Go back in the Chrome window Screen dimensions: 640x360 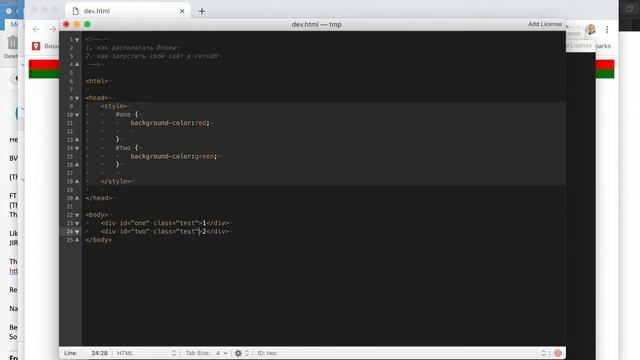36,29
